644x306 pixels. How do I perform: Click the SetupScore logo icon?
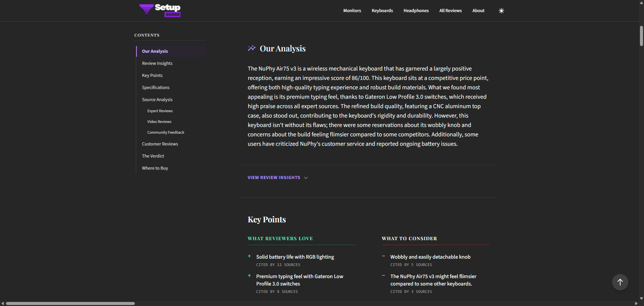[x=146, y=10]
